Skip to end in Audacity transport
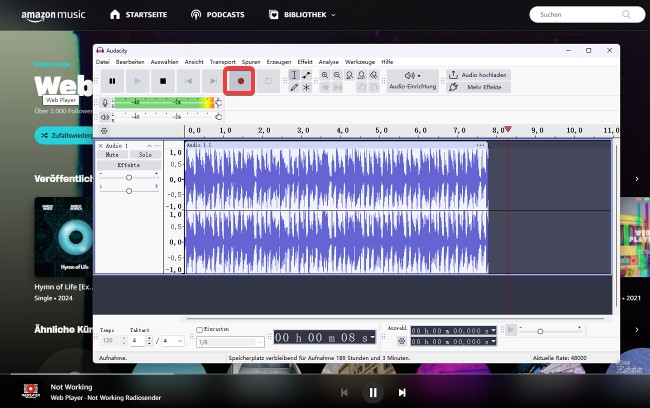The height and width of the screenshot is (408, 650). 213,81
